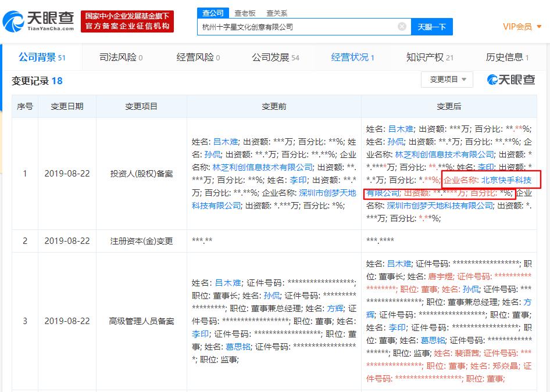Click the 2019-08-22 date in row 3
Screen dimensions: 550x392
pos(67,321)
